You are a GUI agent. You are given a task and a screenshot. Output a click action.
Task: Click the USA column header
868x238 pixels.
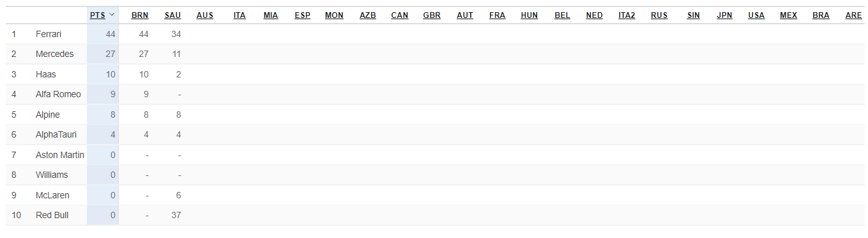[x=756, y=15]
